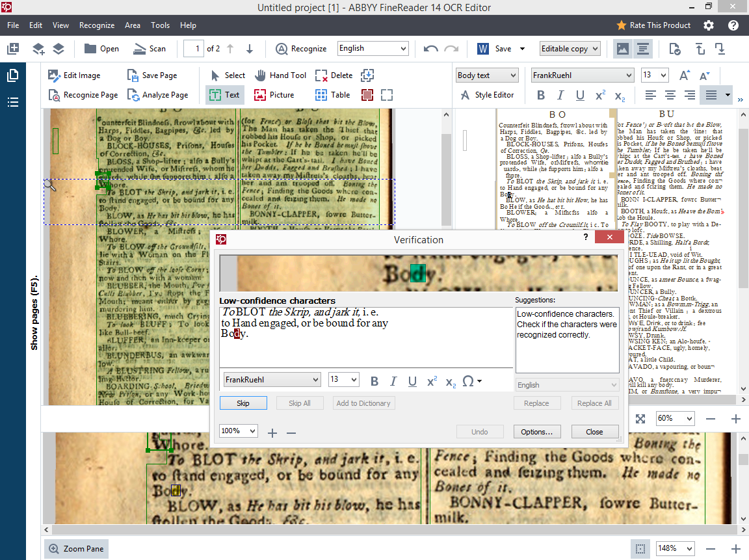749x560 pixels.
Task: Open the Area menu
Action: pos(133,25)
